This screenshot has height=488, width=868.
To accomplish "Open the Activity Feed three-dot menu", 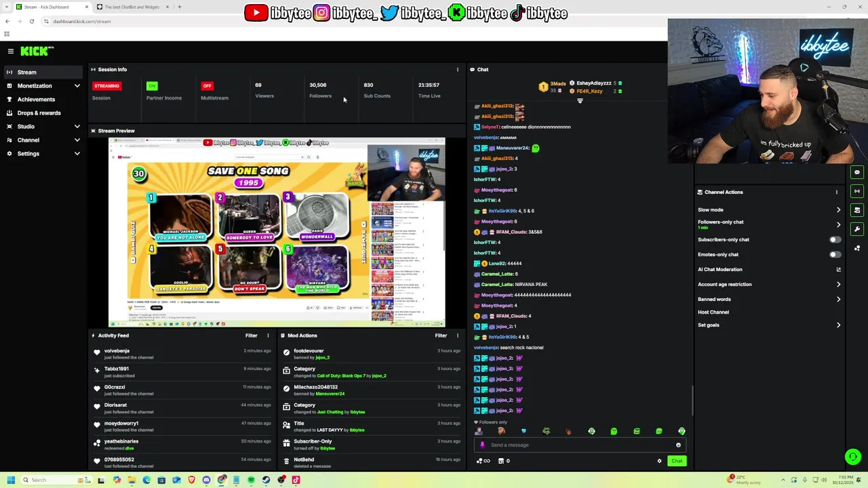I will click(268, 335).
